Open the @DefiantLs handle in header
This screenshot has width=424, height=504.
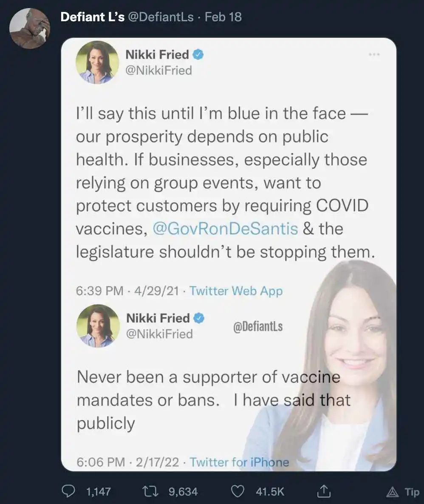(161, 17)
